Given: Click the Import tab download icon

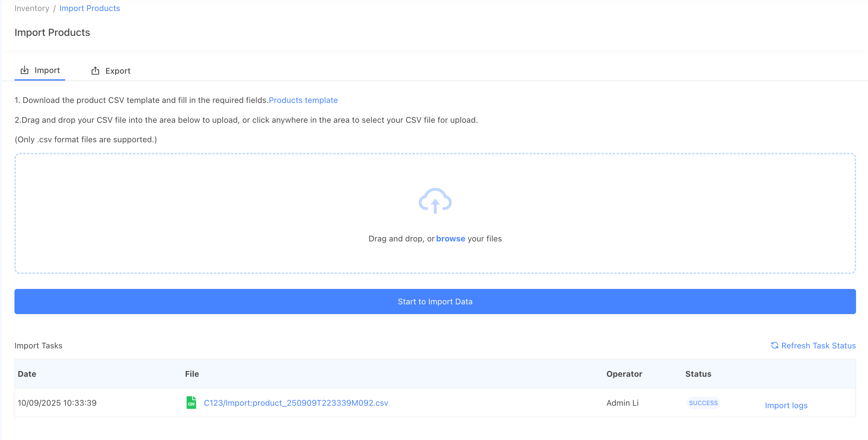Looking at the screenshot, I should pyautogui.click(x=25, y=70).
